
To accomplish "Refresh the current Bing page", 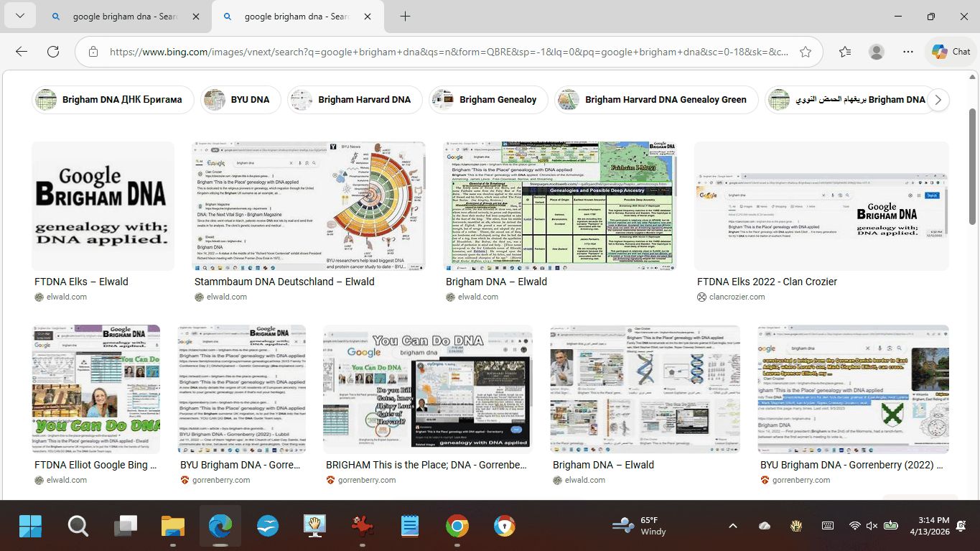I will click(x=53, y=52).
